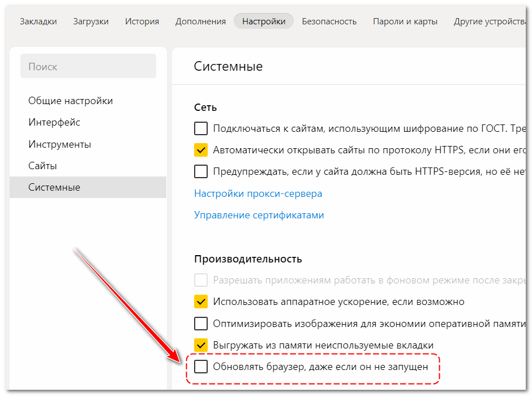Switch to the Загрузки tab

(x=91, y=21)
